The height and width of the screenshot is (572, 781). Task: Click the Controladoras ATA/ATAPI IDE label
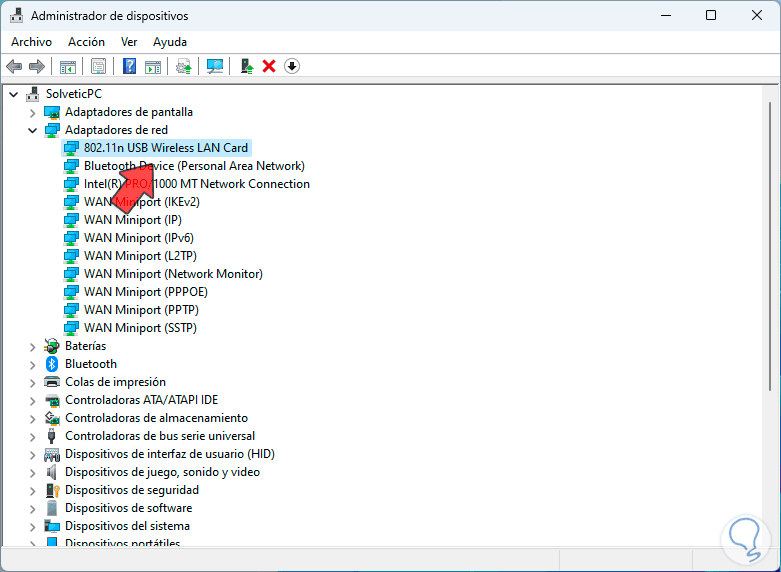click(x=141, y=400)
